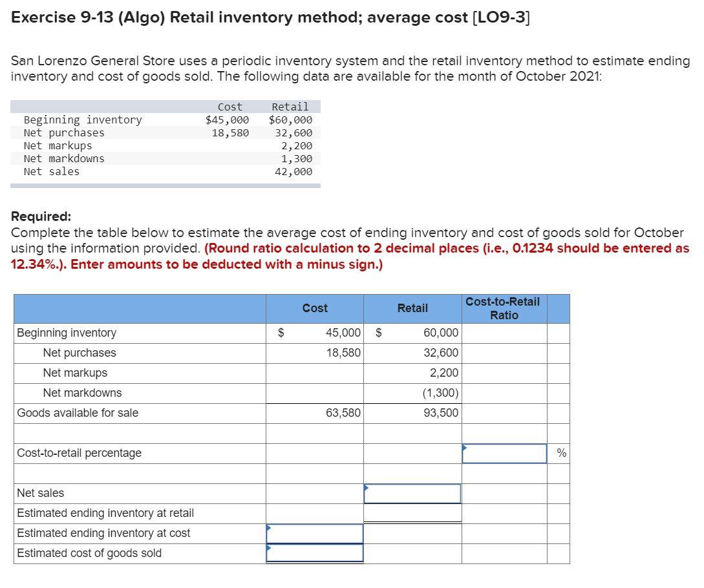This screenshot has height=588, width=704.
Task: Click the Net sales retail input box
Action: point(412,493)
